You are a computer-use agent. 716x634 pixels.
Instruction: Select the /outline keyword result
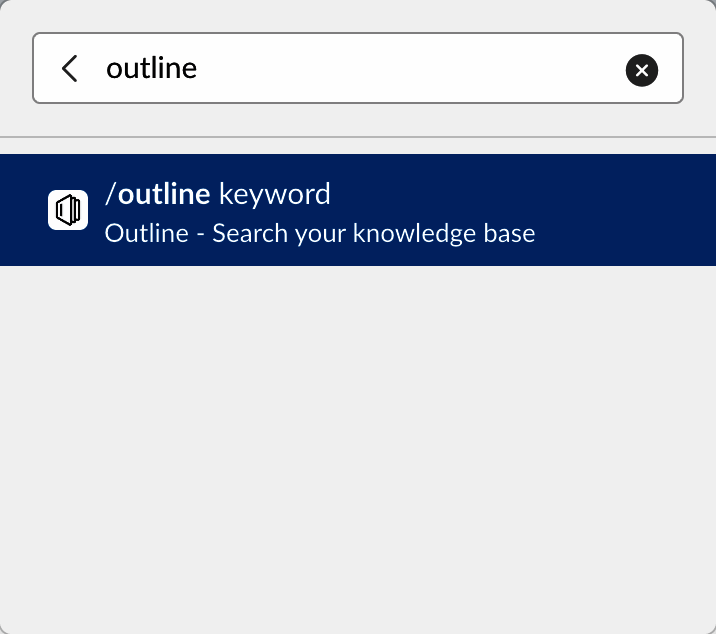[x=358, y=210]
